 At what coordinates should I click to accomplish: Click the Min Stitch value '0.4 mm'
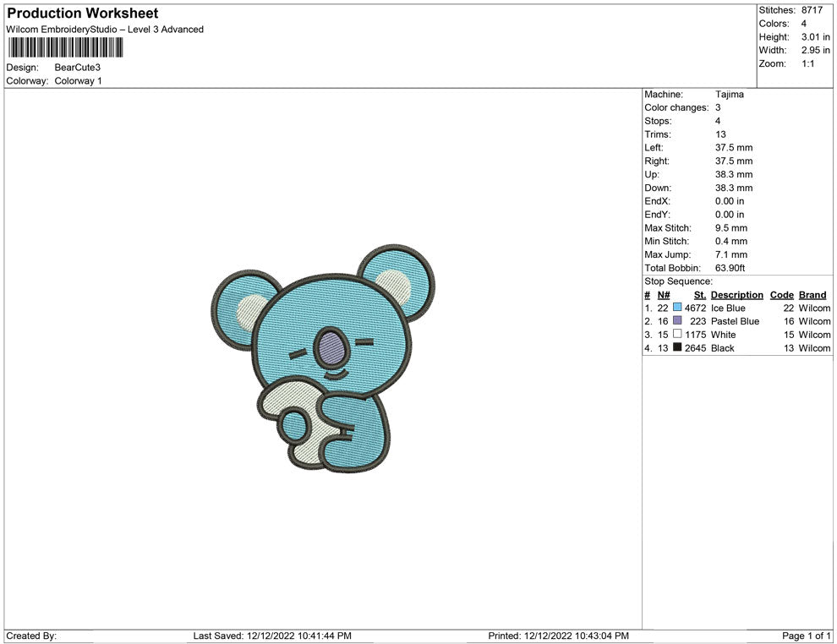[x=731, y=241]
